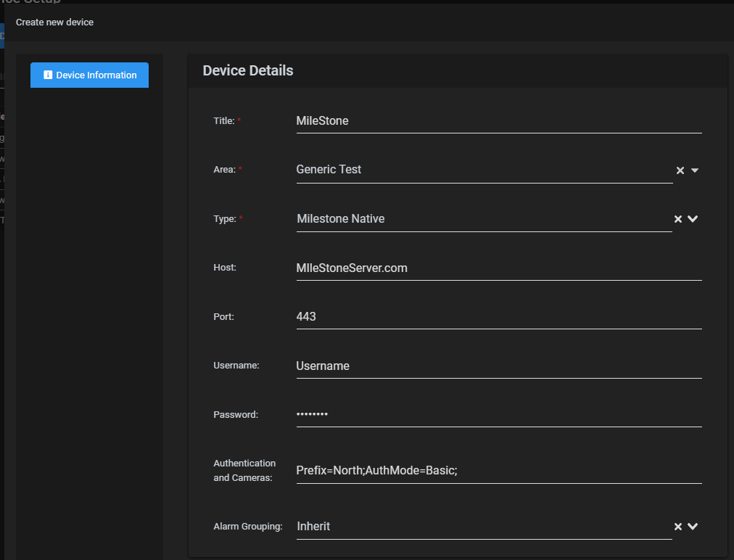
Task: Expand the Alarm Grouping dropdown chevron
Action: 693,527
